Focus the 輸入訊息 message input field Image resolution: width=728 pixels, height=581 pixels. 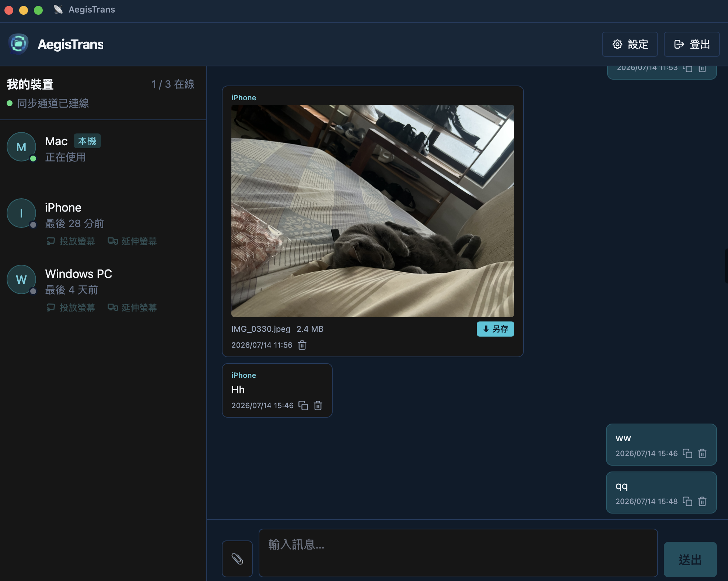458,553
